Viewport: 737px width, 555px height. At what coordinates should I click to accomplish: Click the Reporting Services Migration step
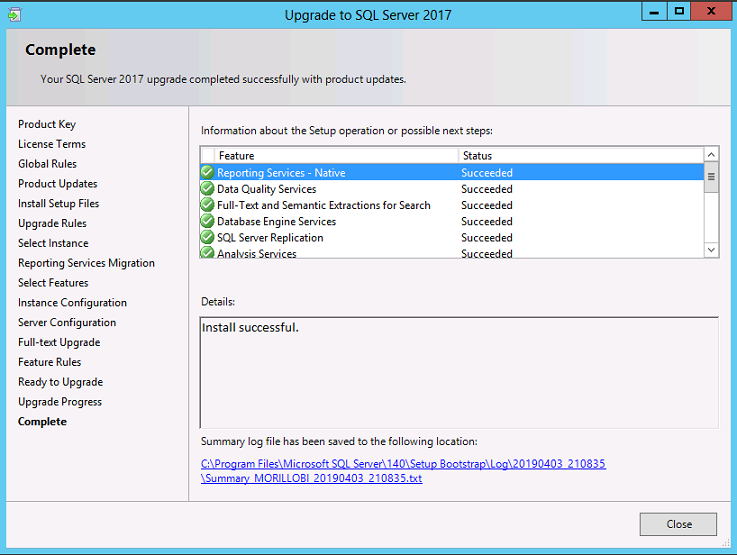(x=86, y=263)
